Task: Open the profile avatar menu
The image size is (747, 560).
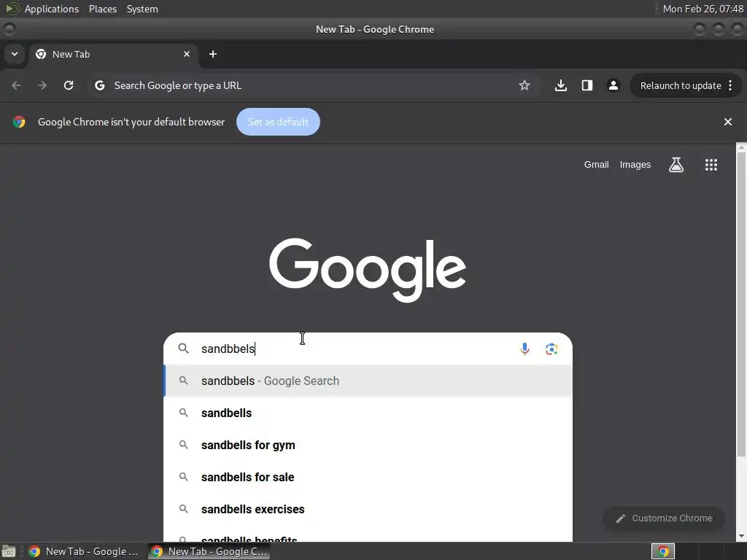Action: click(x=614, y=86)
